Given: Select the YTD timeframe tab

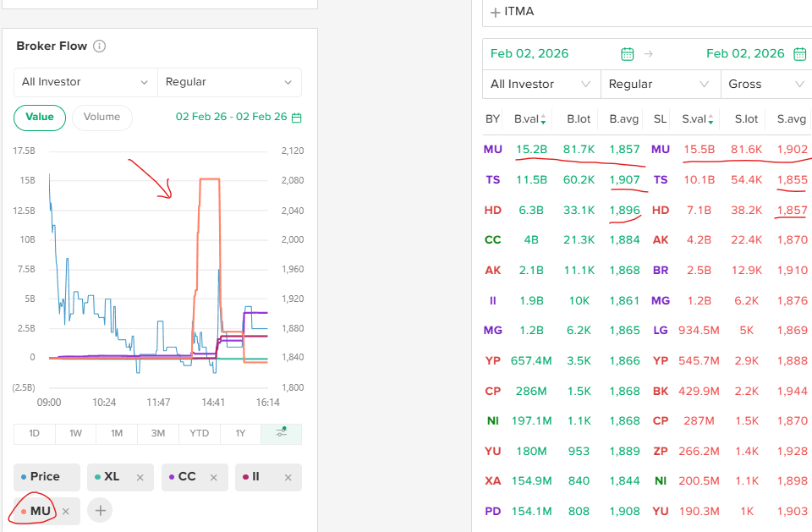Looking at the screenshot, I should [x=199, y=434].
